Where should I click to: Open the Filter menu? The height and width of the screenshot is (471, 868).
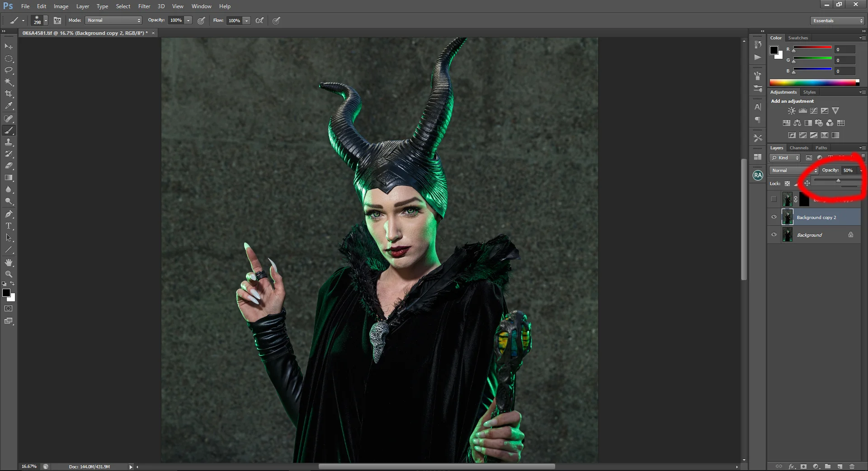(x=144, y=6)
